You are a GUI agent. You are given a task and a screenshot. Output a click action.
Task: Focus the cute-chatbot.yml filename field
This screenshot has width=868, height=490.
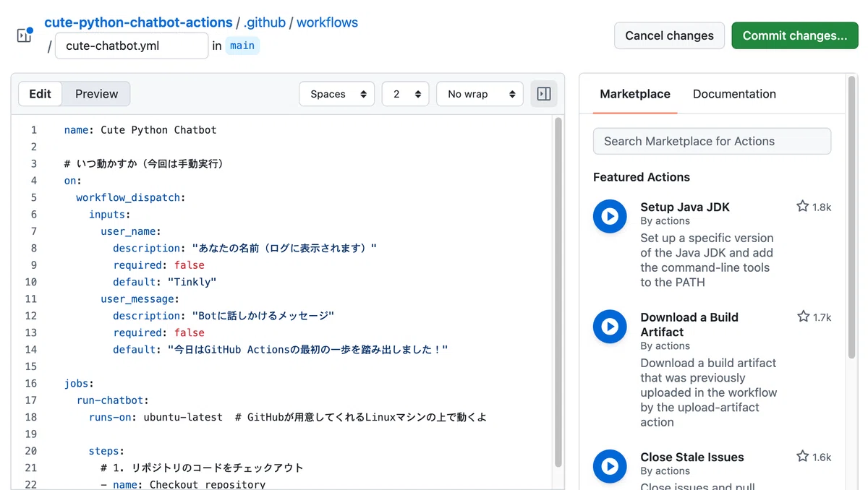(132, 46)
